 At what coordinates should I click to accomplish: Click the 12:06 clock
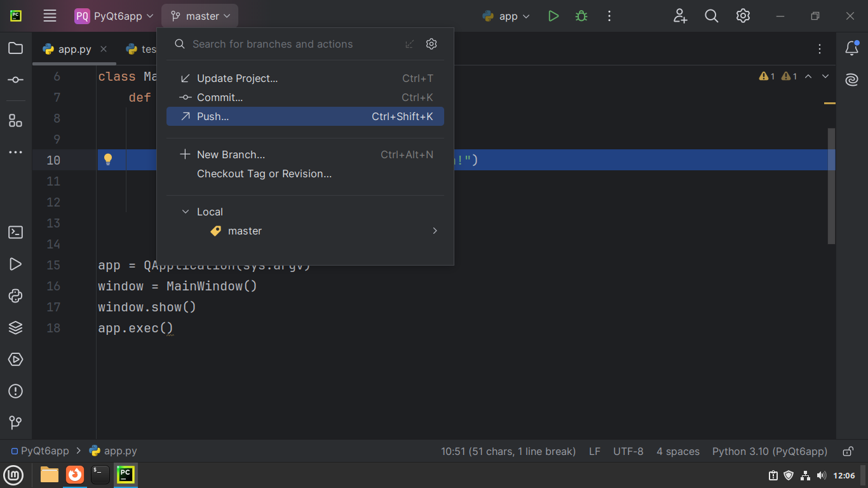click(x=844, y=475)
